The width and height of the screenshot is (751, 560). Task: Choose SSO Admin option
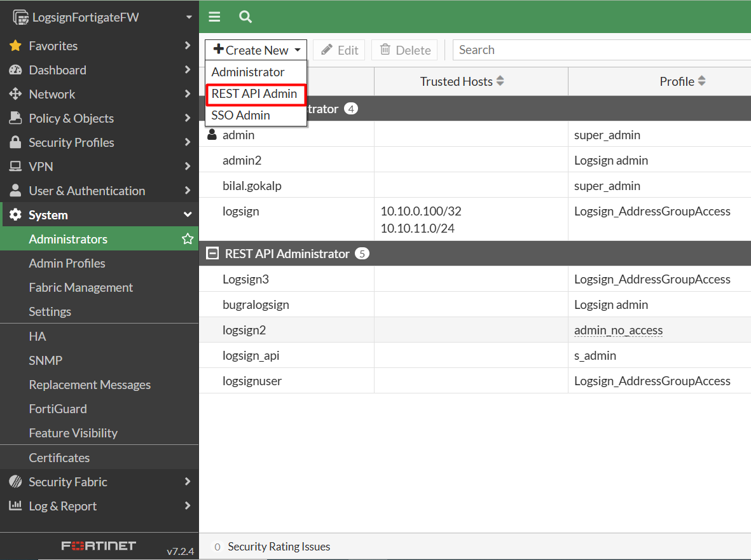tap(256, 115)
